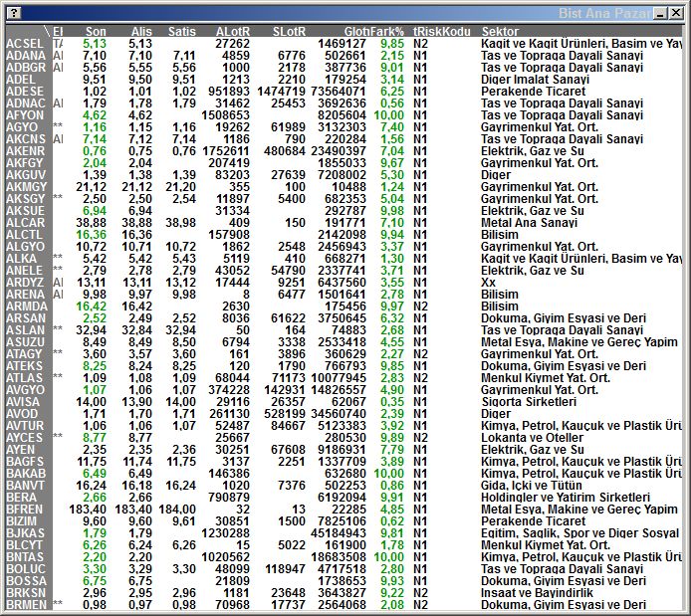Select the ASUZU ticker
Screen dimensions: 691x616
(x=26, y=341)
